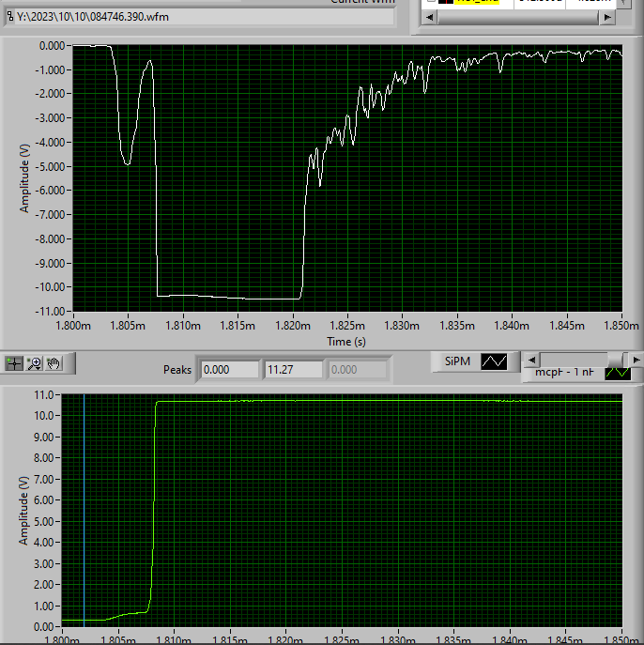Image resolution: width=644 pixels, height=645 pixels.
Task: Click left arrow of plot legend scrollbar
Action: [531, 360]
